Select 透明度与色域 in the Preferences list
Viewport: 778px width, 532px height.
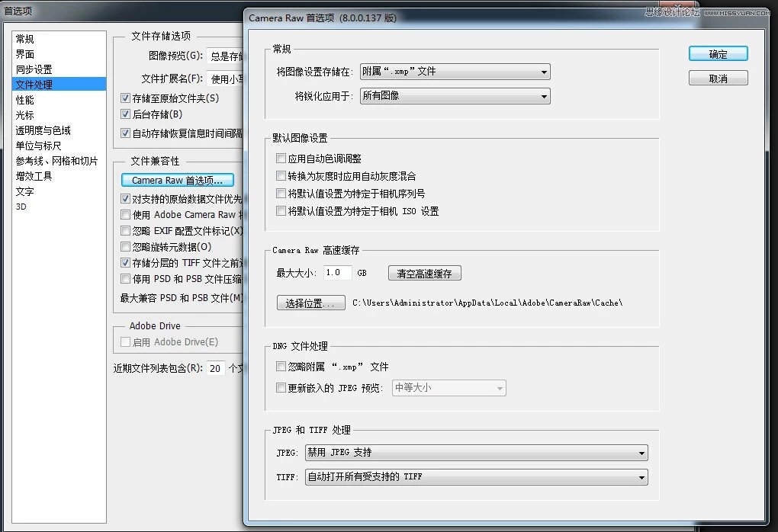click(x=59, y=130)
